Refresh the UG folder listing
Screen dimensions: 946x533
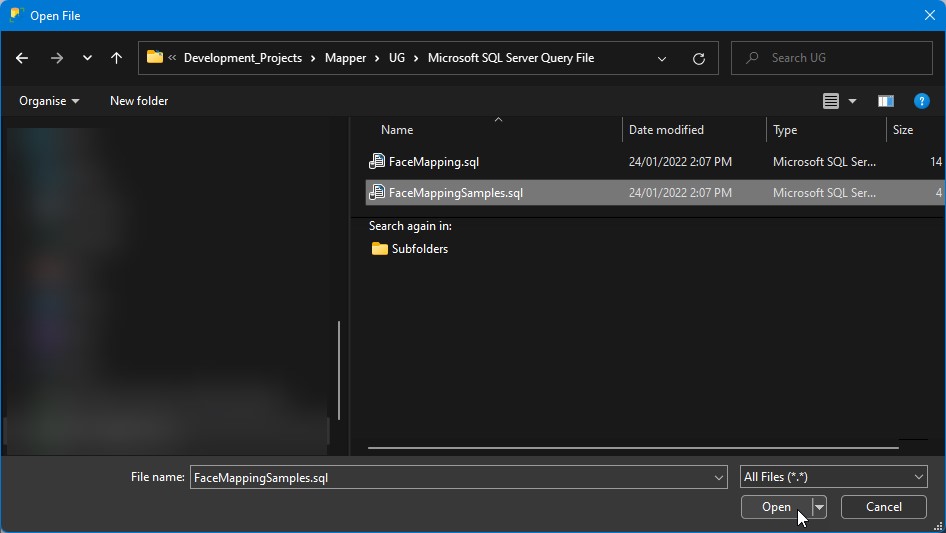pos(698,59)
